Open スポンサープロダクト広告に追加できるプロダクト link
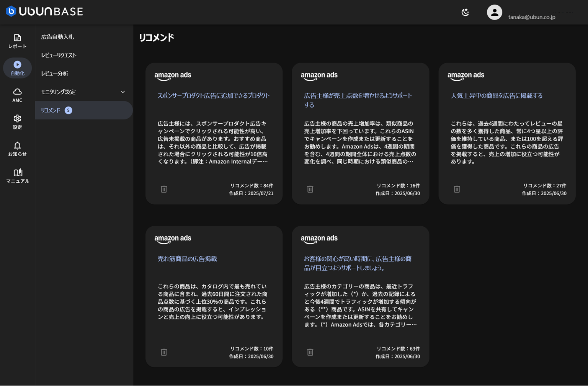The height and width of the screenshot is (386, 588). (214, 96)
